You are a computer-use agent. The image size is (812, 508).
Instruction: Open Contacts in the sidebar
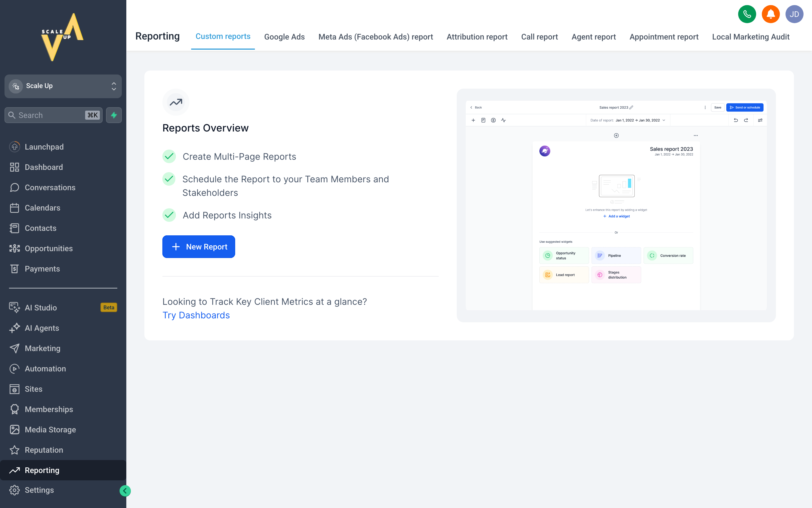point(63,228)
